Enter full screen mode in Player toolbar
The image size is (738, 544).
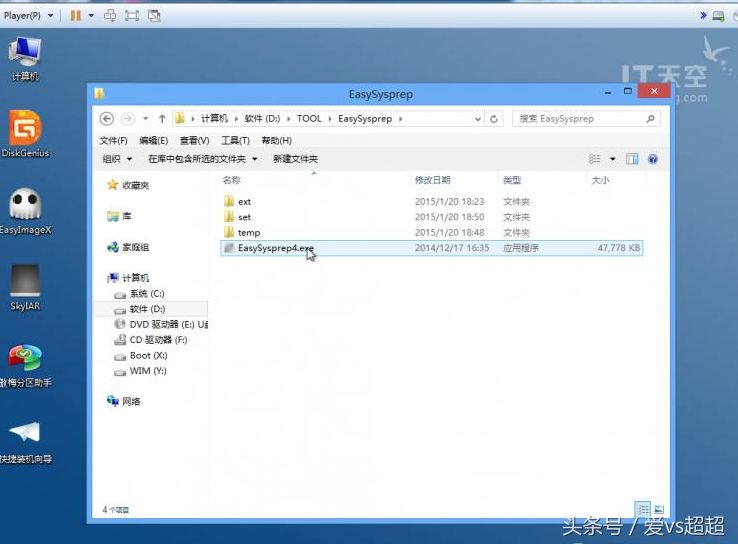point(131,16)
